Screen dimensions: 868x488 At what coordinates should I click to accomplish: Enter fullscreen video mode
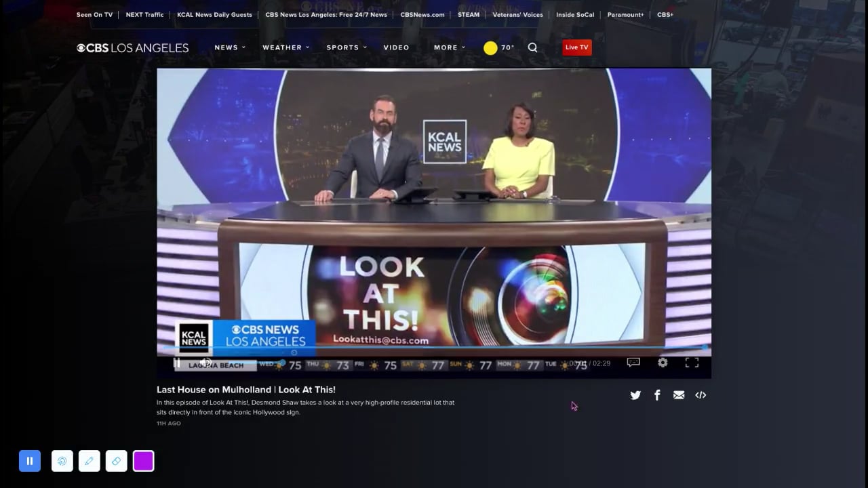(692, 363)
